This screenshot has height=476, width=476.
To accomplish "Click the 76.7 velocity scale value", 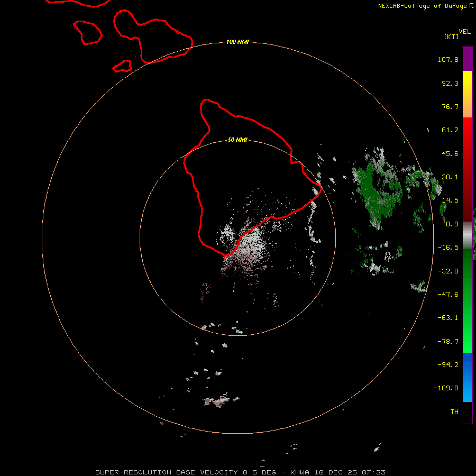I will [450, 106].
